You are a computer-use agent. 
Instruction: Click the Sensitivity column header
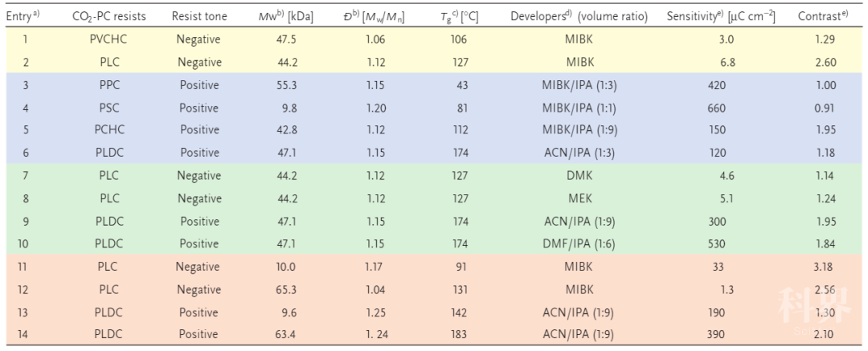(x=721, y=16)
